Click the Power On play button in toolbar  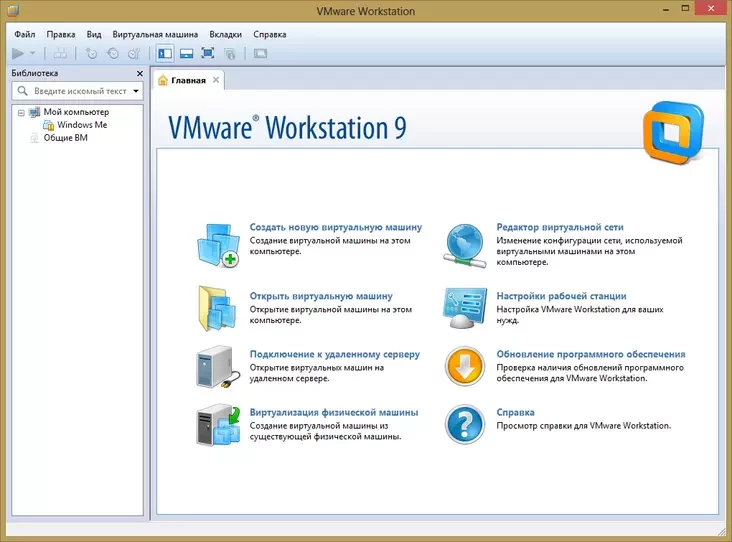18,53
